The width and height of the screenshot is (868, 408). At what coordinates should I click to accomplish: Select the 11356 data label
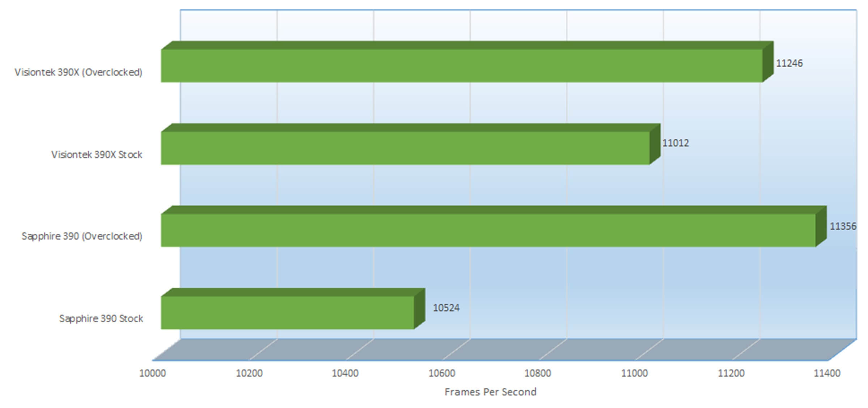[x=843, y=227]
